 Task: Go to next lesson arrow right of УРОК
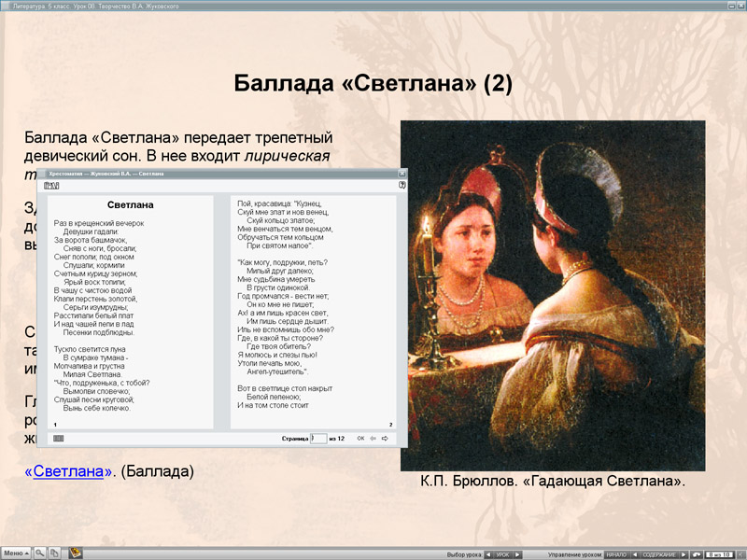(517, 554)
